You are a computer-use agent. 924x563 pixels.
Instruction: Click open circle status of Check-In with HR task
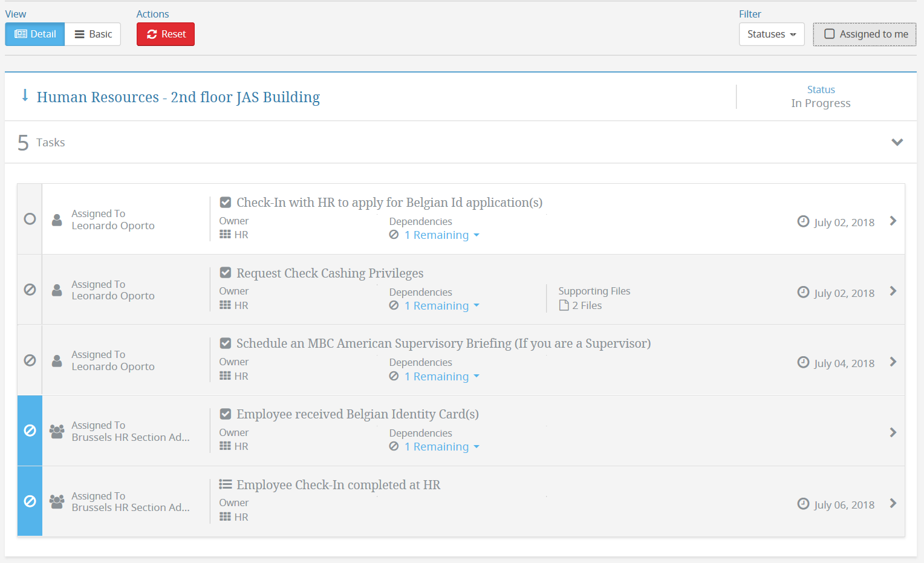30,219
